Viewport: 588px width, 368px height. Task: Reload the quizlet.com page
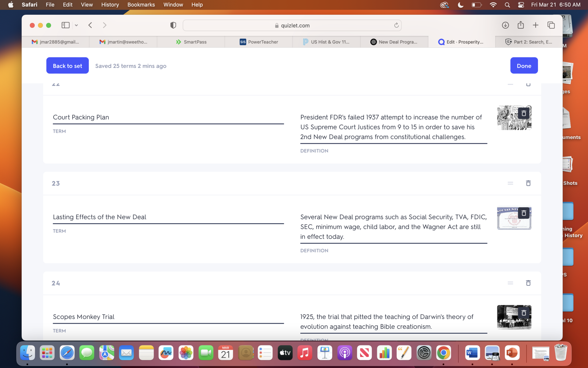click(x=396, y=25)
